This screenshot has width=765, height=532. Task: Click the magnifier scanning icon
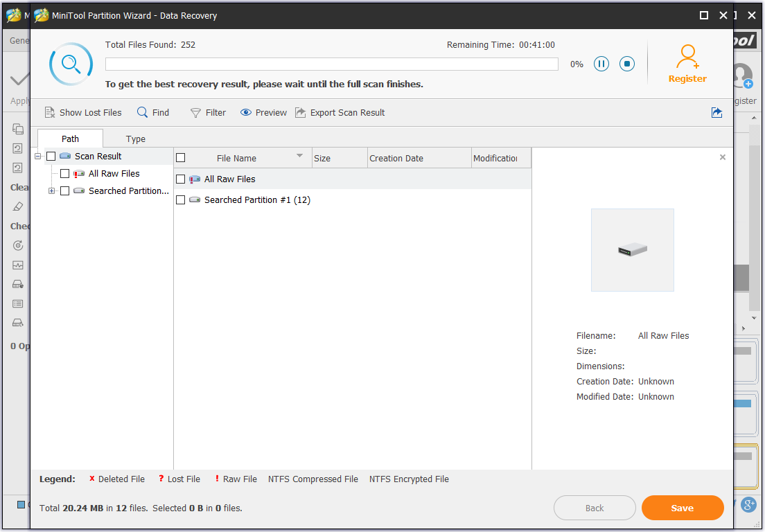coord(71,64)
